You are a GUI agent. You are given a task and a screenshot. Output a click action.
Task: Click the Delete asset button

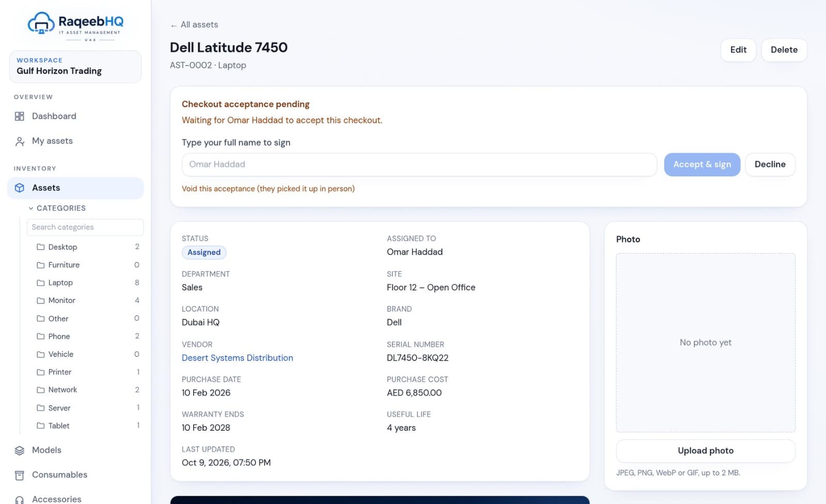point(784,50)
